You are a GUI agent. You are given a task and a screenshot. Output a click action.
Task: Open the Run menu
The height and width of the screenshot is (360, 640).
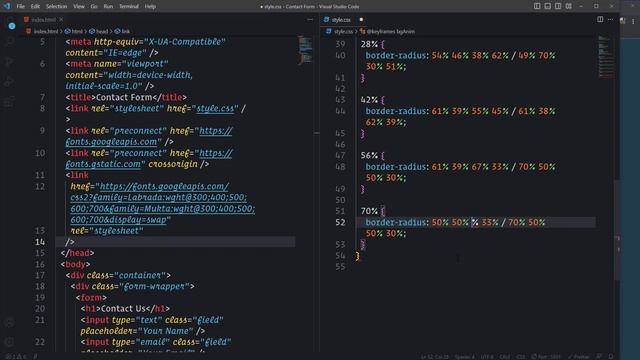click(108, 7)
